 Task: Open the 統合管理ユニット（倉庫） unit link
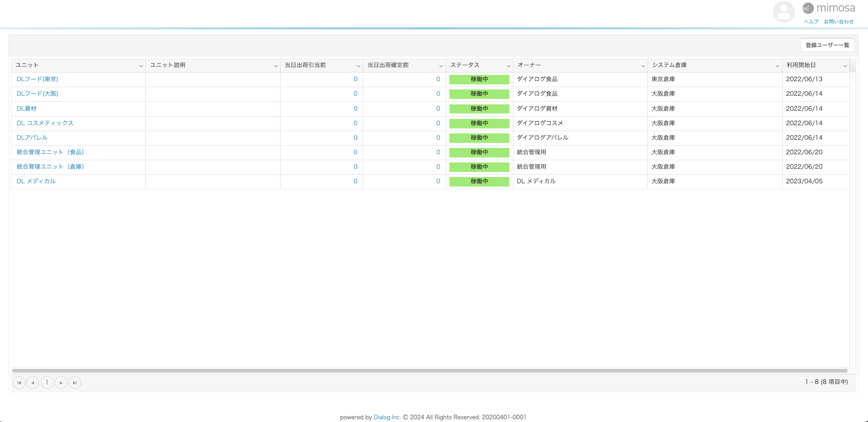point(50,167)
